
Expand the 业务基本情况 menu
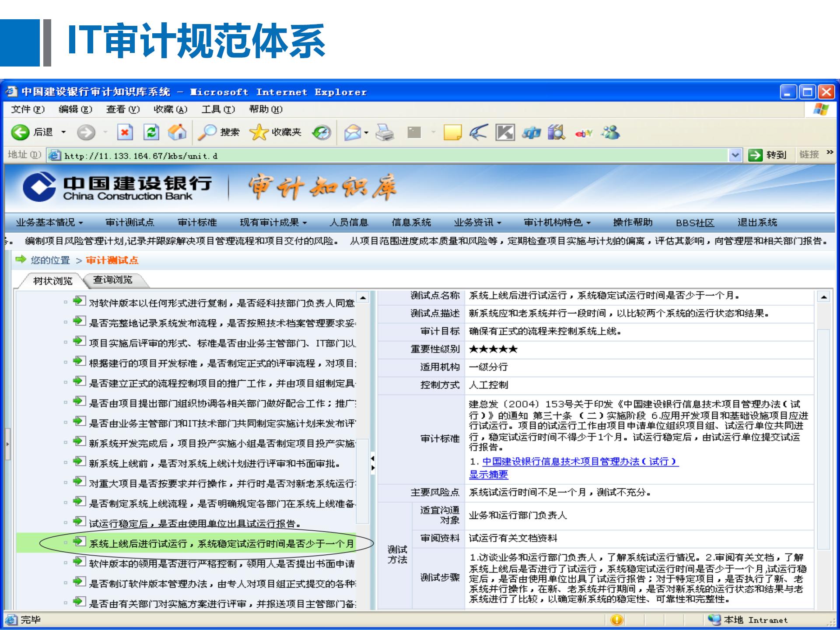click(49, 223)
